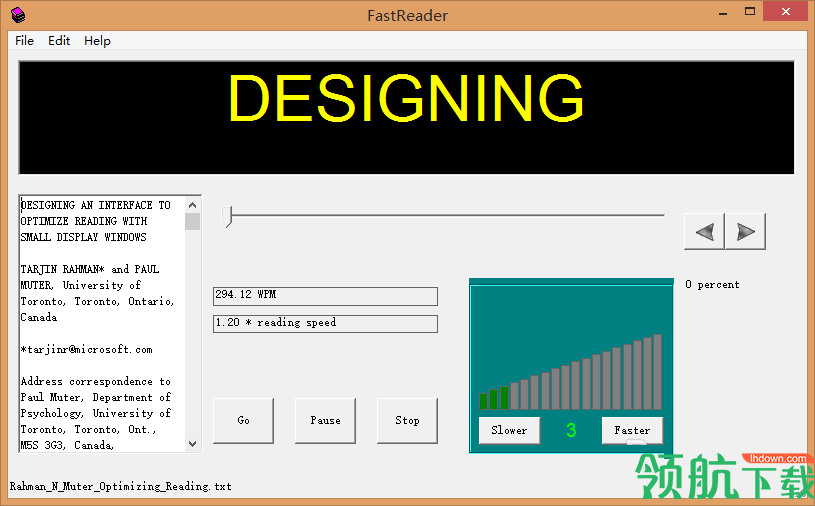Click the left arrow step-back button
This screenshot has height=506, width=815.
[x=704, y=231]
